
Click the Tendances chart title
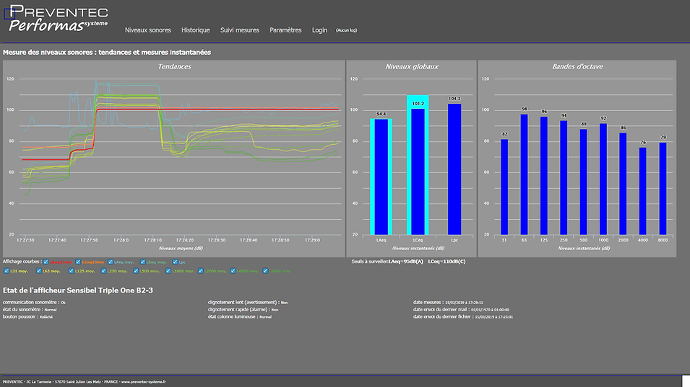pos(174,66)
